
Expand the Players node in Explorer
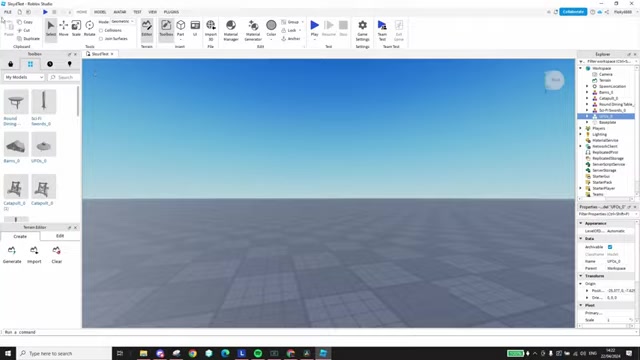581,128
